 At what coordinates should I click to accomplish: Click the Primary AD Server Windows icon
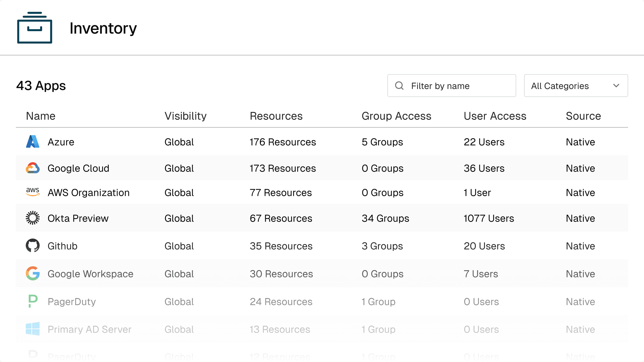33,329
